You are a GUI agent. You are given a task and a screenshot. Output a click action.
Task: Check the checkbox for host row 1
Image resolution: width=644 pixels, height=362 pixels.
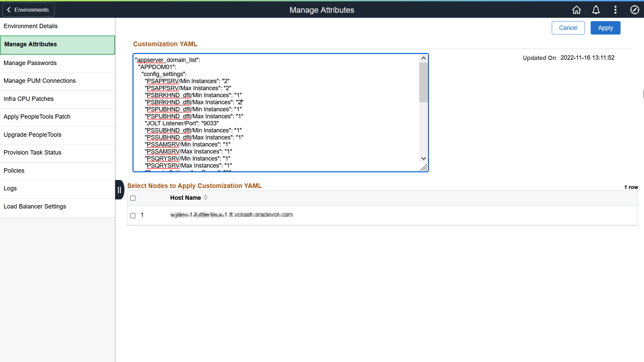click(133, 216)
